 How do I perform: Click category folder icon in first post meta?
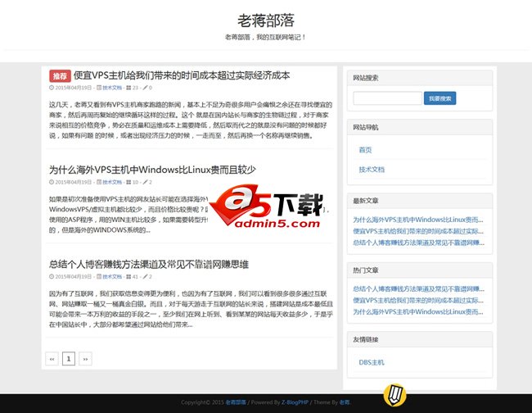99,88
